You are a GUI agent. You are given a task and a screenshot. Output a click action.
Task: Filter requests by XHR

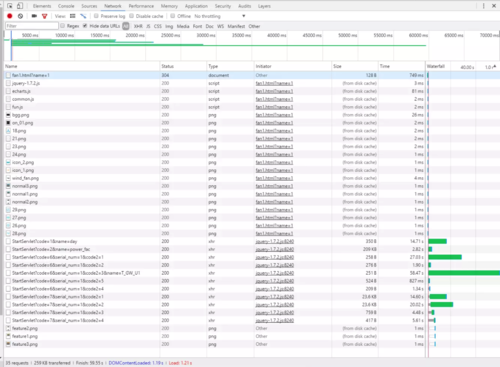[138, 26]
